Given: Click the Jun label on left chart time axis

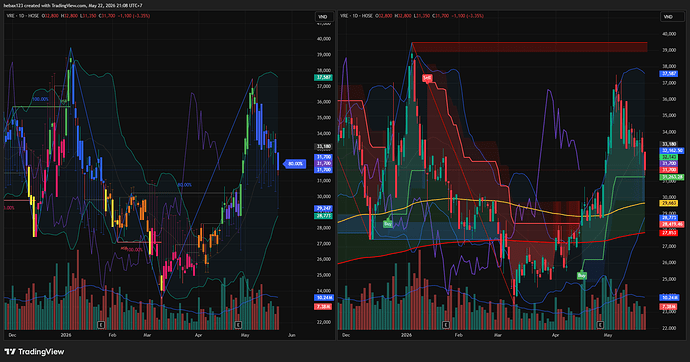Looking at the screenshot, I should point(291,335).
